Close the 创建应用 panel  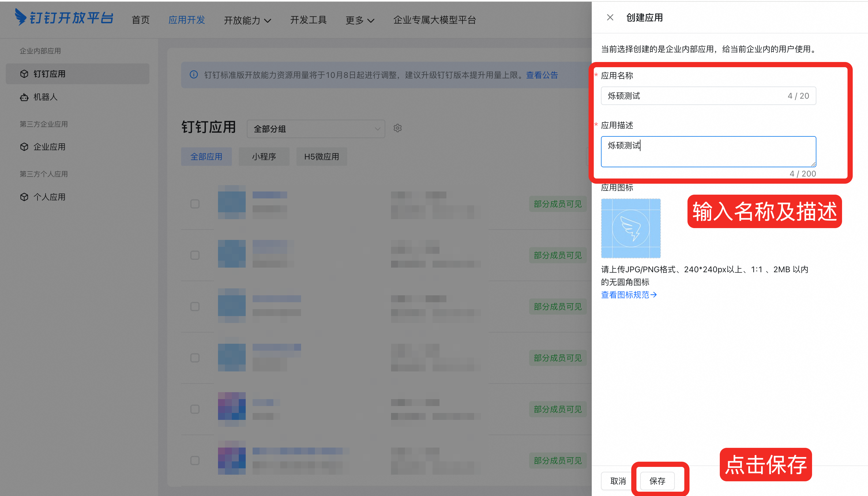(x=610, y=17)
